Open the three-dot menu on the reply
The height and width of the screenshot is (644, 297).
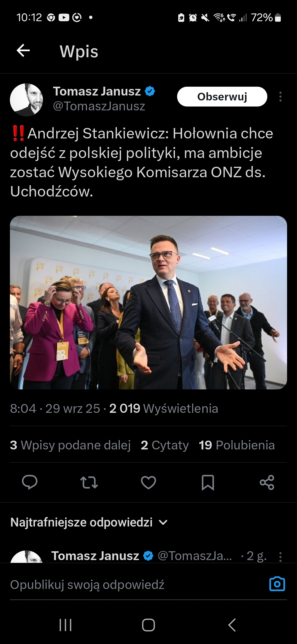tap(280, 556)
